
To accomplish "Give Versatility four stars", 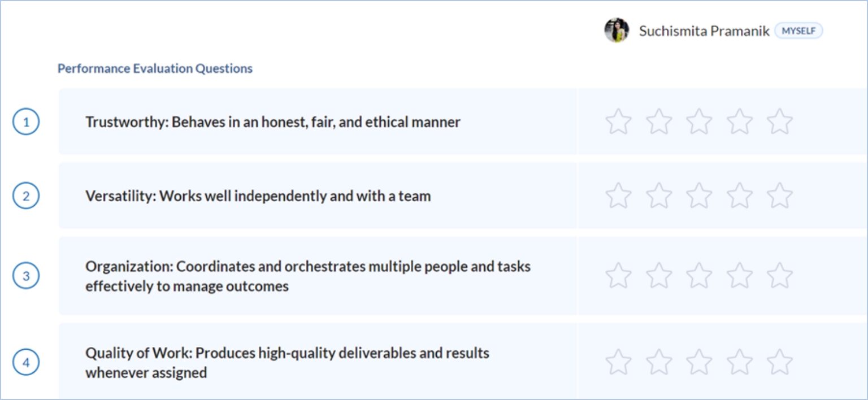I will 740,196.
